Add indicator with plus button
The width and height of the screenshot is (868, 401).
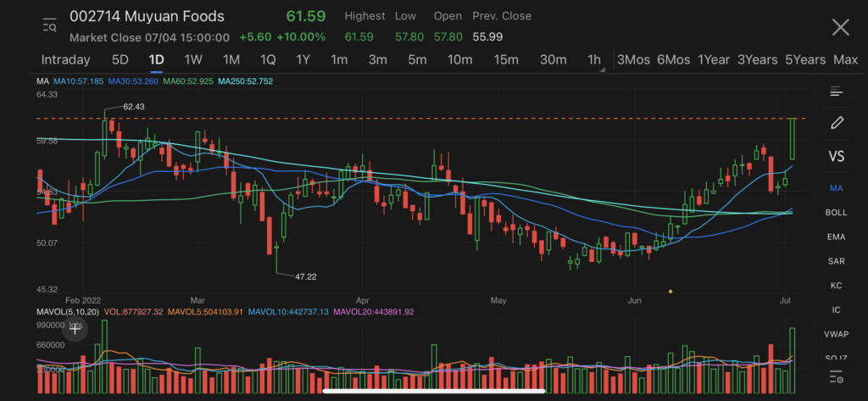pos(75,330)
